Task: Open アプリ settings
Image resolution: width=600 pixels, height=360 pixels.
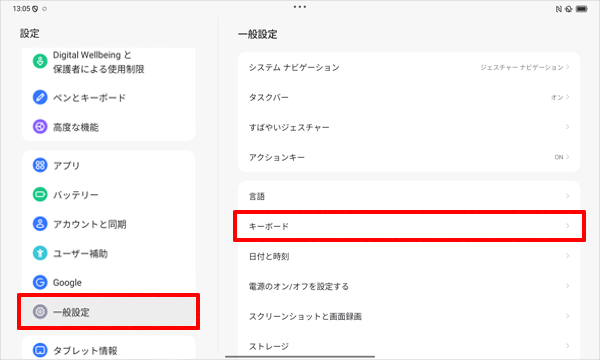Action: [x=108, y=165]
